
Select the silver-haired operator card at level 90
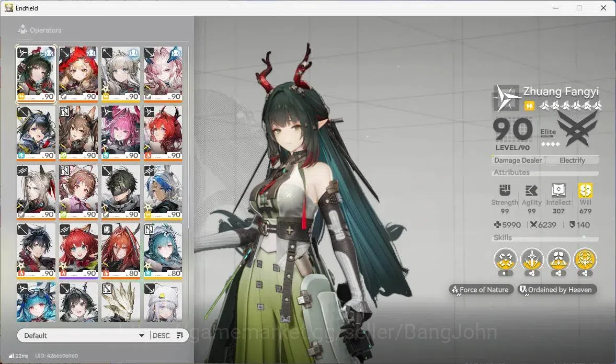(121, 74)
